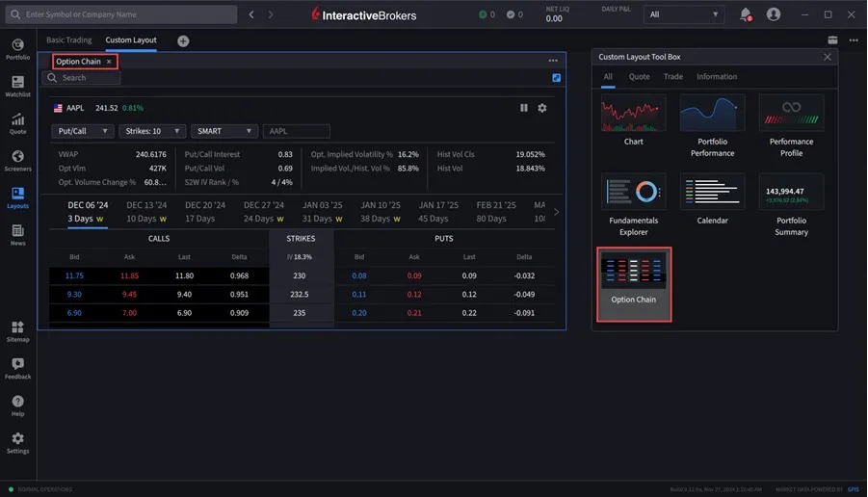
Task: Pause option chain data updates
Action: pyautogui.click(x=524, y=108)
